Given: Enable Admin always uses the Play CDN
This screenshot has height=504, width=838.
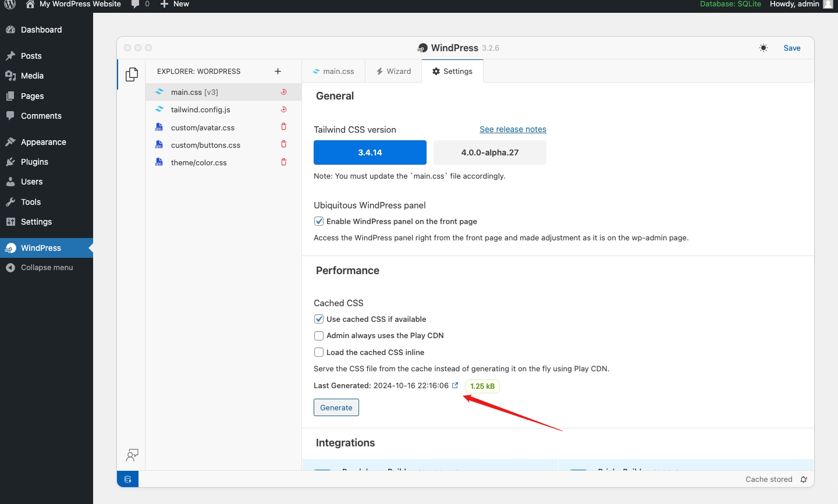Looking at the screenshot, I should tap(319, 336).
